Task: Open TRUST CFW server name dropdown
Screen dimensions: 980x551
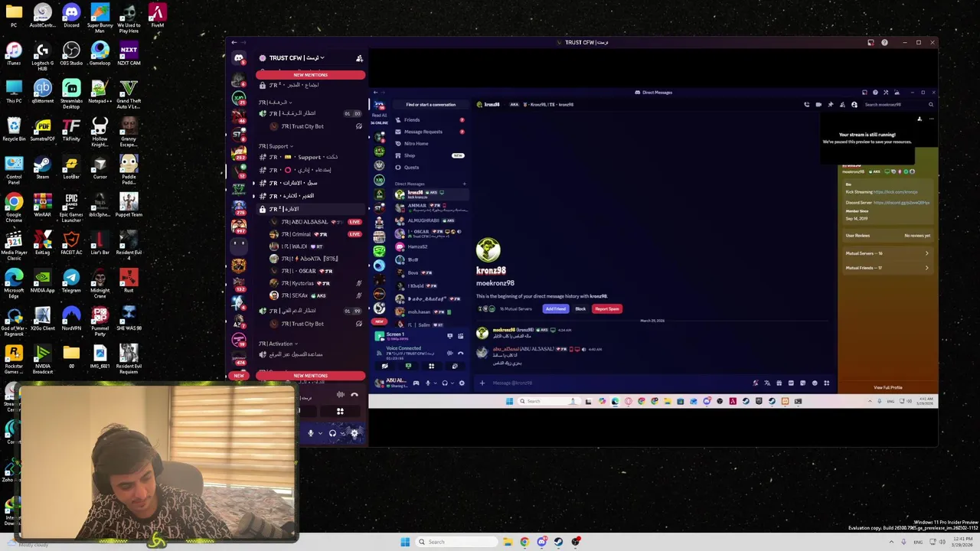Action: (x=296, y=58)
